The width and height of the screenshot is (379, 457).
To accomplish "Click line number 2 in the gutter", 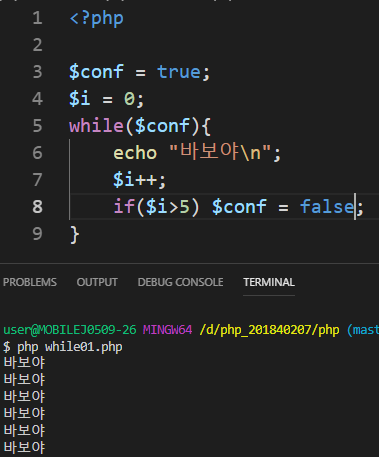I will pyautogui.click(x=37, y=45).
